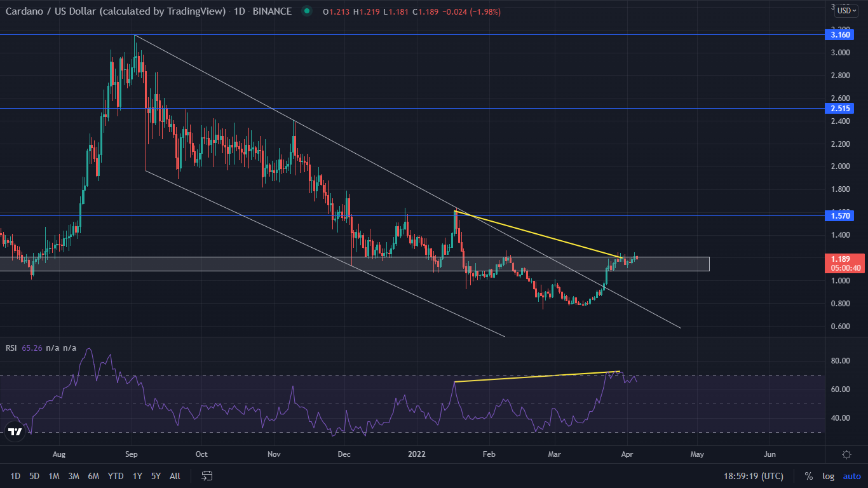Click the 80.00 RSI scale label
Image resolution: width=868 pixels, height=488 pixels.
(840, 360)
